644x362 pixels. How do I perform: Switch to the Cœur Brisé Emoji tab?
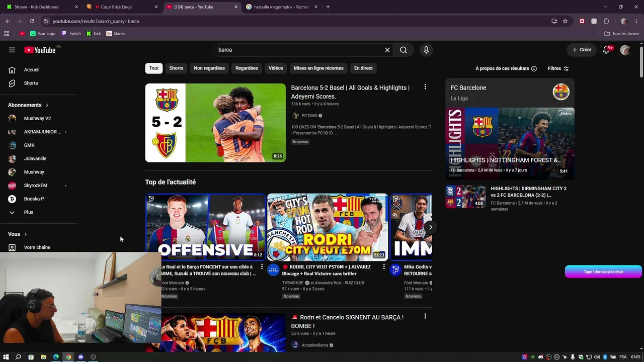coord(122,7)
